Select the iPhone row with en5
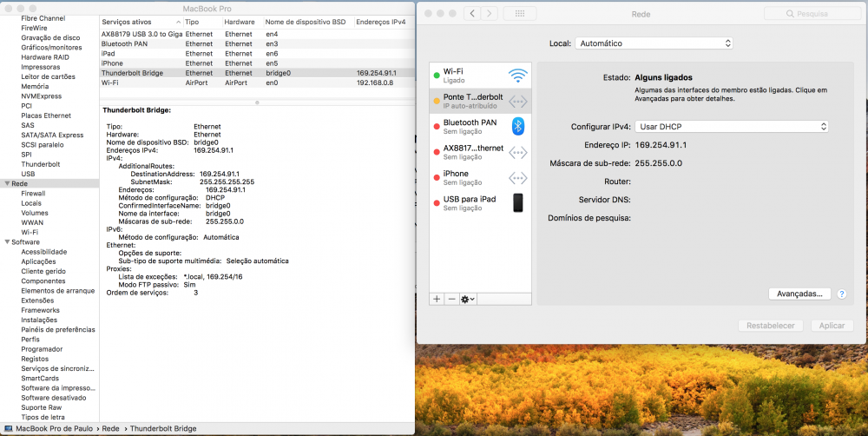 257,63
